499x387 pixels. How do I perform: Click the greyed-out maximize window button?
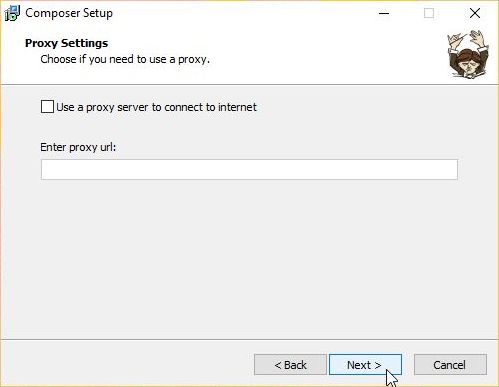[429, 13]
